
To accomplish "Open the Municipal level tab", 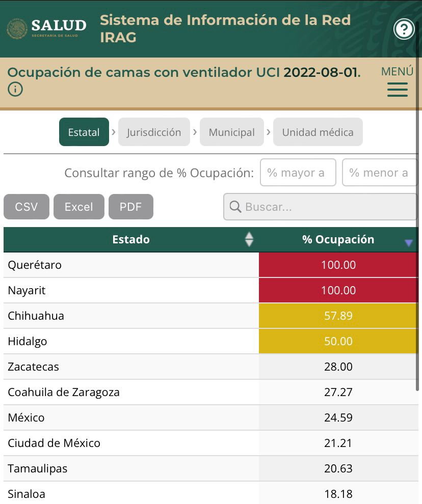I will point(232,132).
